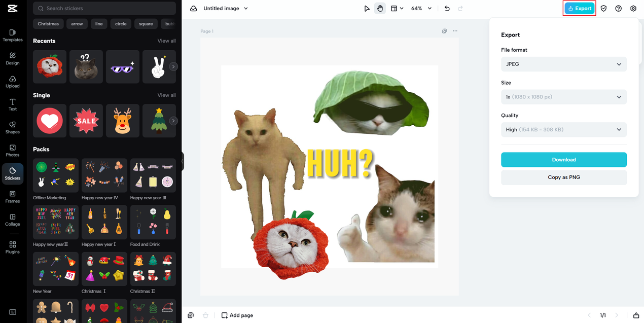Select the square sticker tag
This screenshot has width=644, height=323.
point(146,24)
